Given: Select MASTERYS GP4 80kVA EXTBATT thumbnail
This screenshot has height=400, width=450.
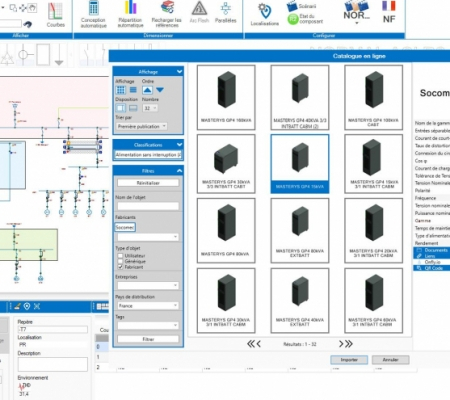Looking at the screenshot, I should 300,230.
